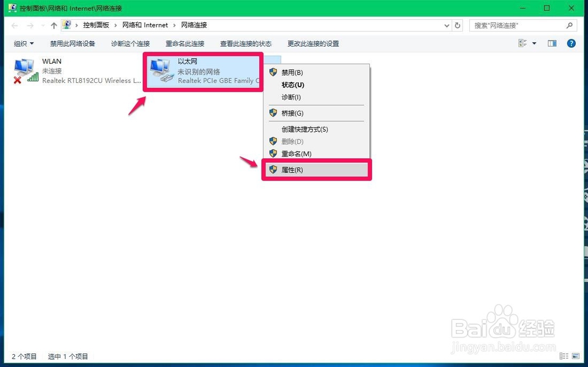The image size is (588, 367).
Task: Click 更改此连接的设置
Action: click(x=313, y=43)
